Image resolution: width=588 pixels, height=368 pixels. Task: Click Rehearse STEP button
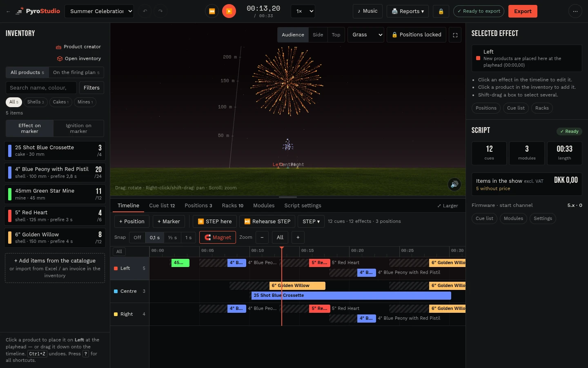267,222
